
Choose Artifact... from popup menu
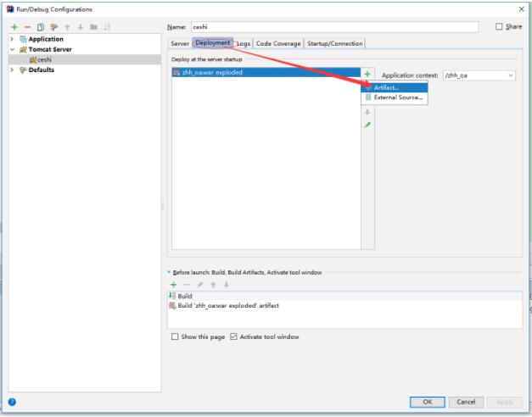coord(395,87)
